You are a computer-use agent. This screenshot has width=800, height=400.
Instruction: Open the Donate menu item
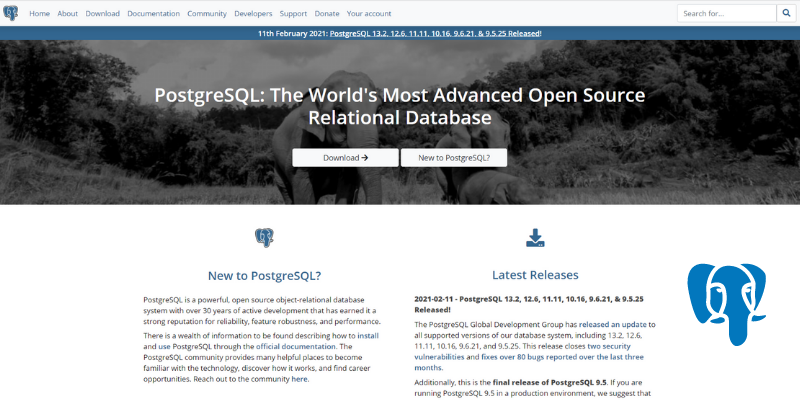[x=327, y=14]
